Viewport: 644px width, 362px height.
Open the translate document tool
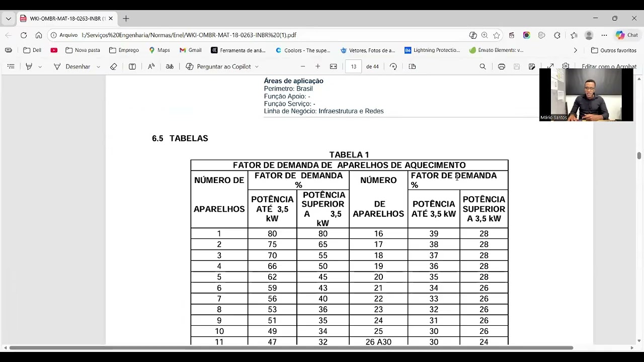[170, 66]
